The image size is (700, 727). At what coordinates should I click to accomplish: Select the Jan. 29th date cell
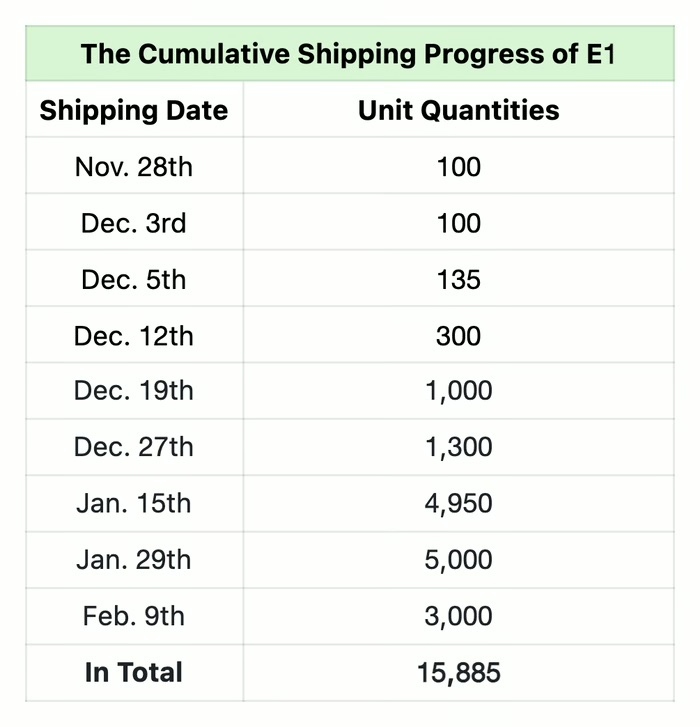tap(134, 559)
